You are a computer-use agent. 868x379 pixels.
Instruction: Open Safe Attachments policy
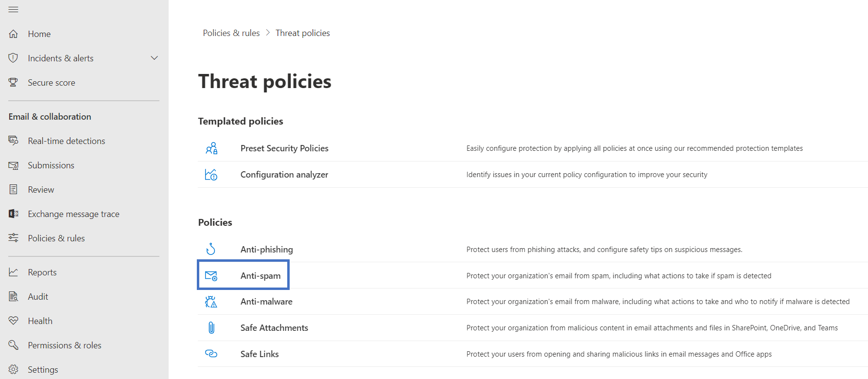[x=274, y=328]
